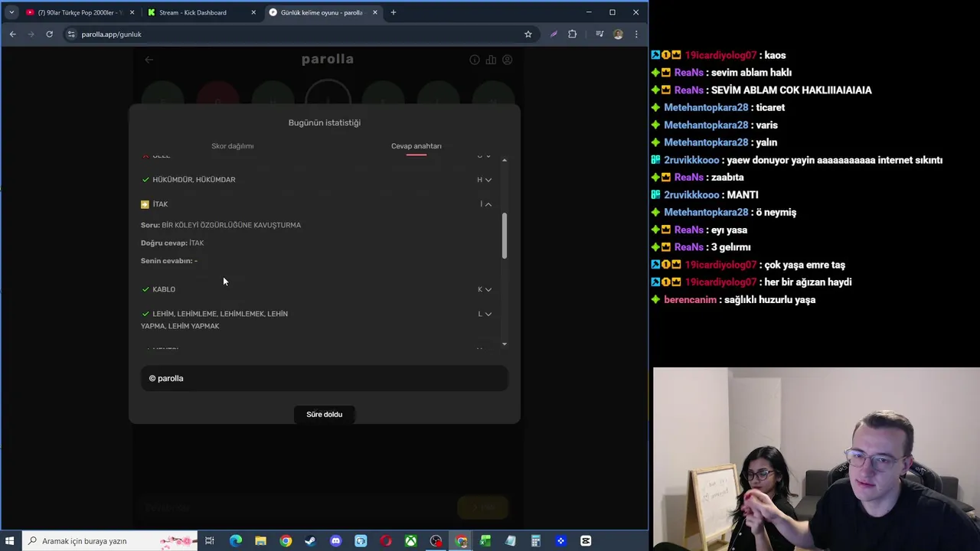Click the answer list scroll-down arrow
The width and height of the screenshot is (980, 551).
504,344
